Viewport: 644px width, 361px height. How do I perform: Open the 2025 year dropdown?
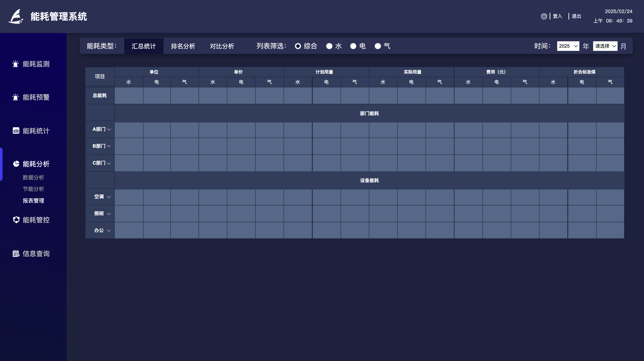click(568, 46)
